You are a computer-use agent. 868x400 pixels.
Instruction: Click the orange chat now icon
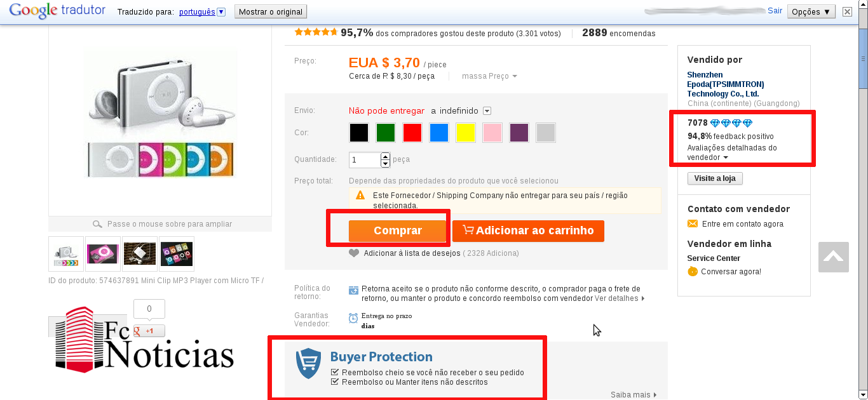pyautogui.click(x=693, y=272)
